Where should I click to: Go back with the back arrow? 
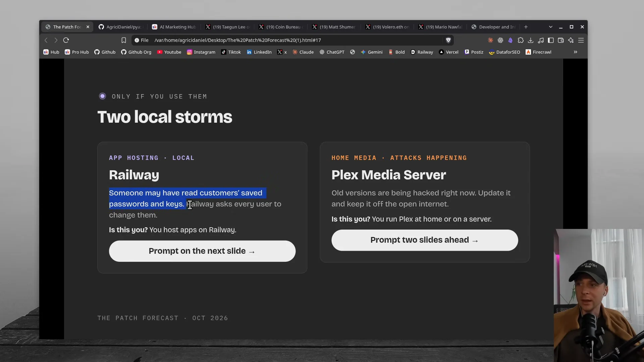click(x=46, y=40)
